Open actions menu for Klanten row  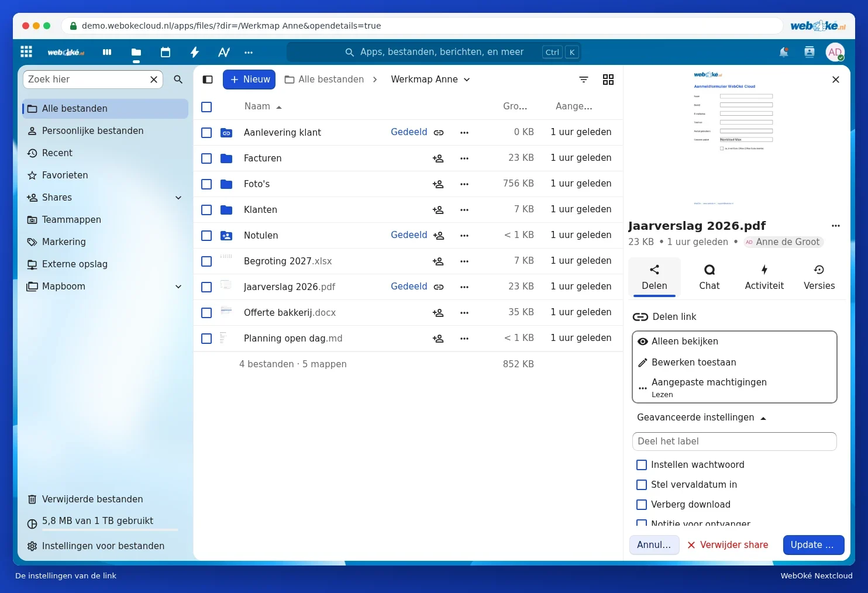(464, 210)
